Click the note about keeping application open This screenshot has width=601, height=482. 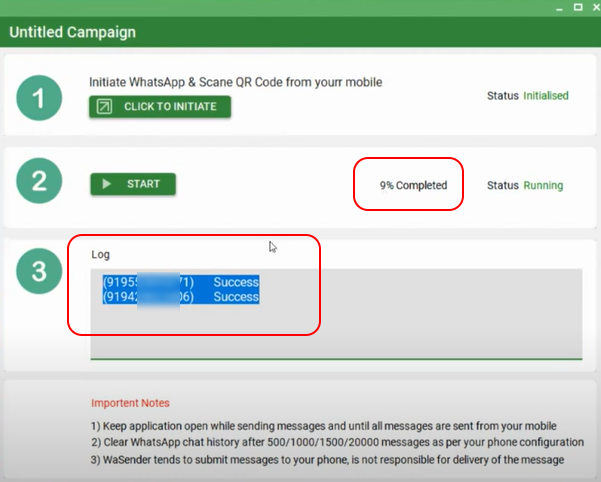[x=320, y=426]
